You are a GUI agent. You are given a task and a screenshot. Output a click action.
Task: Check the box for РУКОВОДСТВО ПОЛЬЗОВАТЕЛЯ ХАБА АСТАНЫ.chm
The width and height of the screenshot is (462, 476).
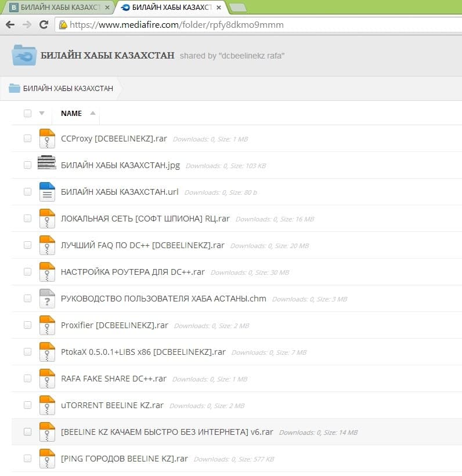pos(27,299)
